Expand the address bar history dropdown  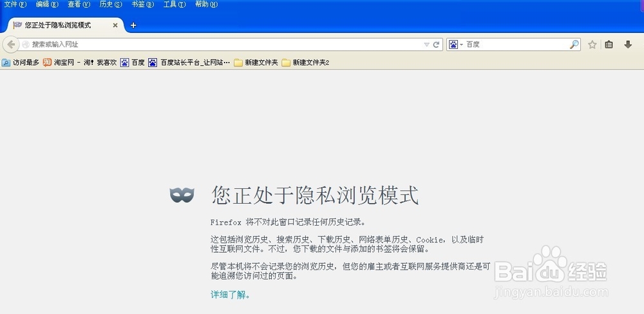click(427, 44)
